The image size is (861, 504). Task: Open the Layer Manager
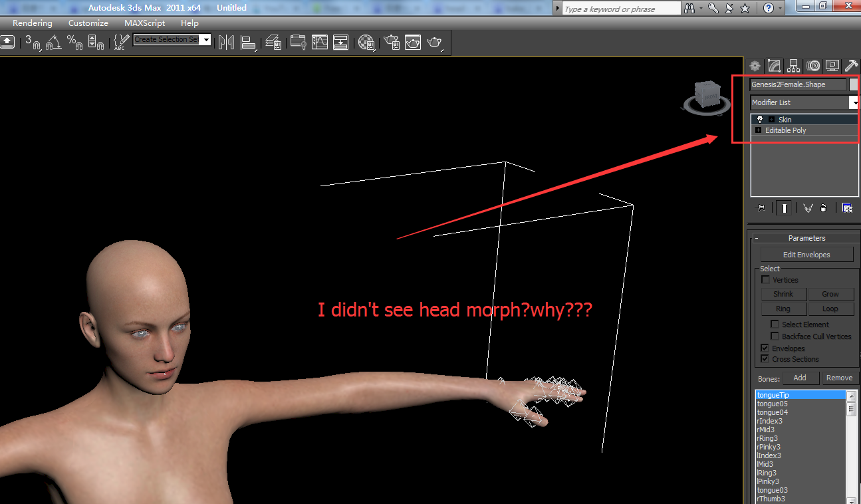click(x=273, y=43)
